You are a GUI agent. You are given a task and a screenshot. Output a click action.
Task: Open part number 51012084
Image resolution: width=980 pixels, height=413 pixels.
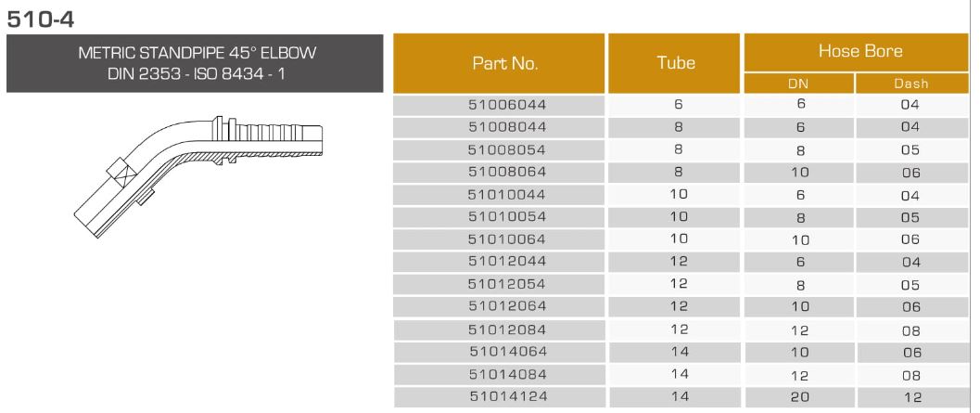507,329
